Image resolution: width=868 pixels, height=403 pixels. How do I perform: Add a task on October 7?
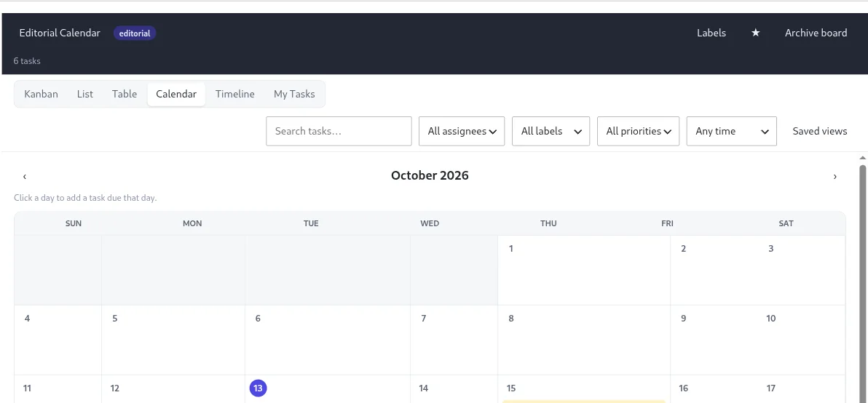coord(454,340)
